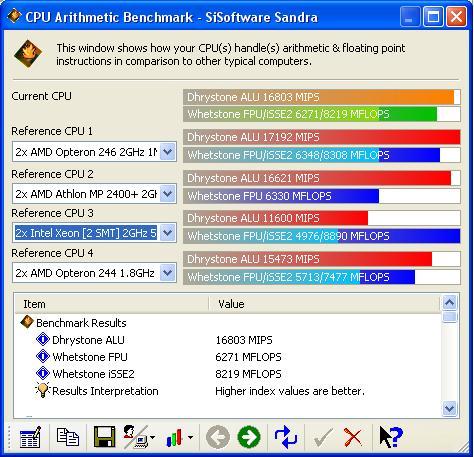
Task: Select the Results Interpretation row
Action: (228, 391)
